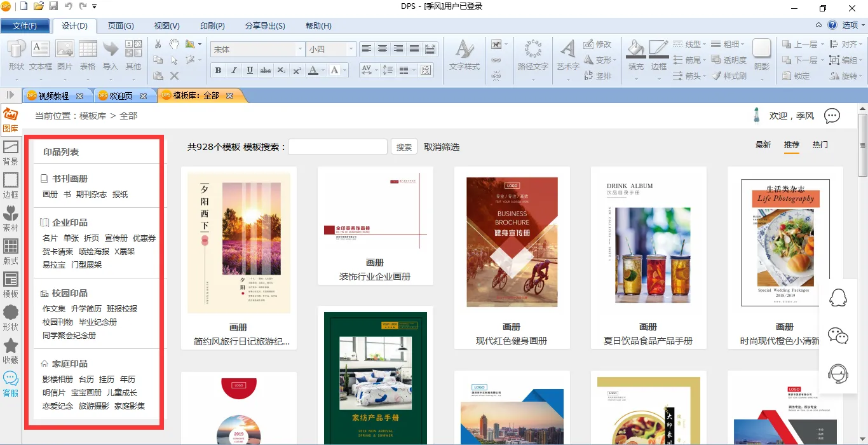Viewport: 868px width, 445px height.
Task: Toggle underline text formatting
Action: 250,71
